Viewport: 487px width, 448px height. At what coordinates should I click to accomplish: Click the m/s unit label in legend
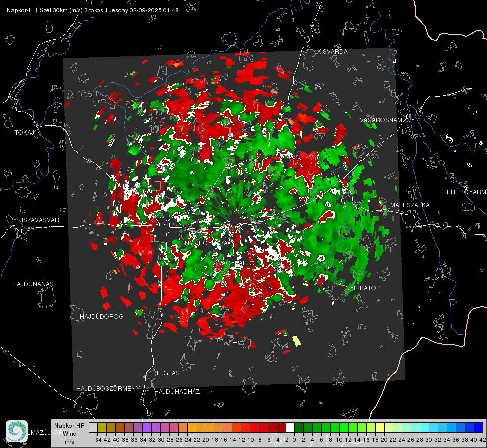pos(69,442)
